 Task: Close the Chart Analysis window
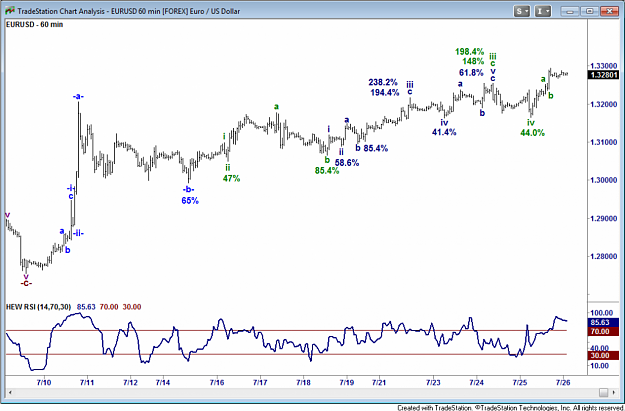point(609,11)
